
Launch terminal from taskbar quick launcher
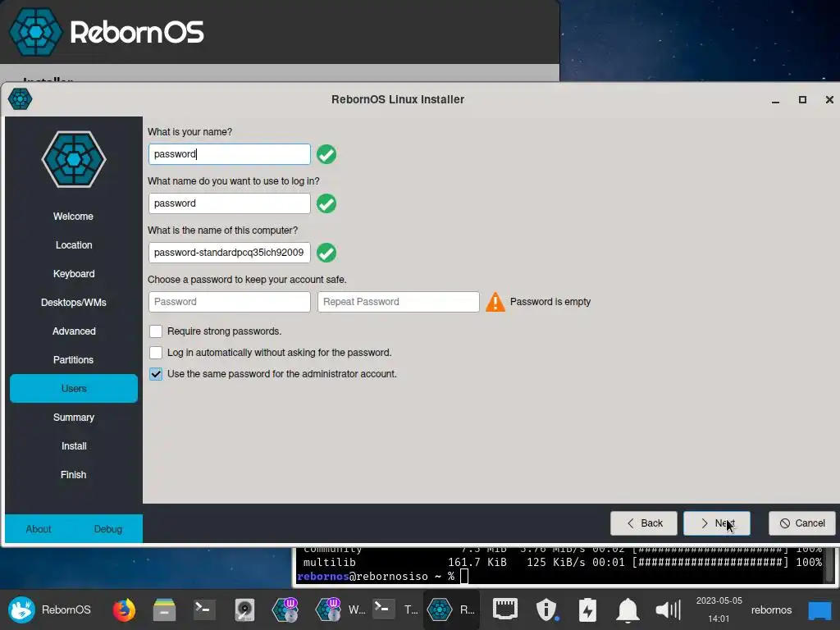coord(204,609)
